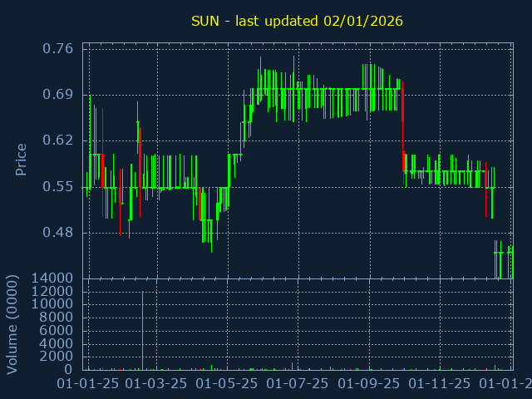This screenshot has height=399, width=532.
Task: Click the 12000 volume tick label
Action: (x=51, y=292)
